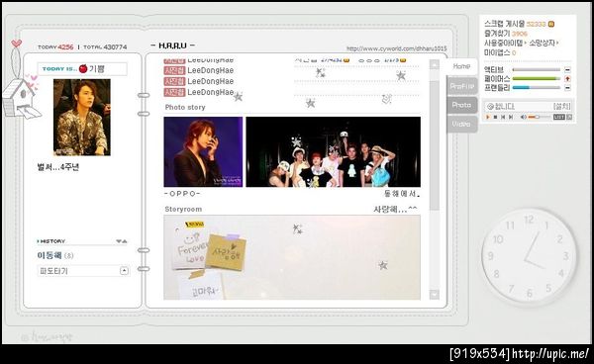
Task: Click the analog clock widget
Action: click(x=530, y=257)
